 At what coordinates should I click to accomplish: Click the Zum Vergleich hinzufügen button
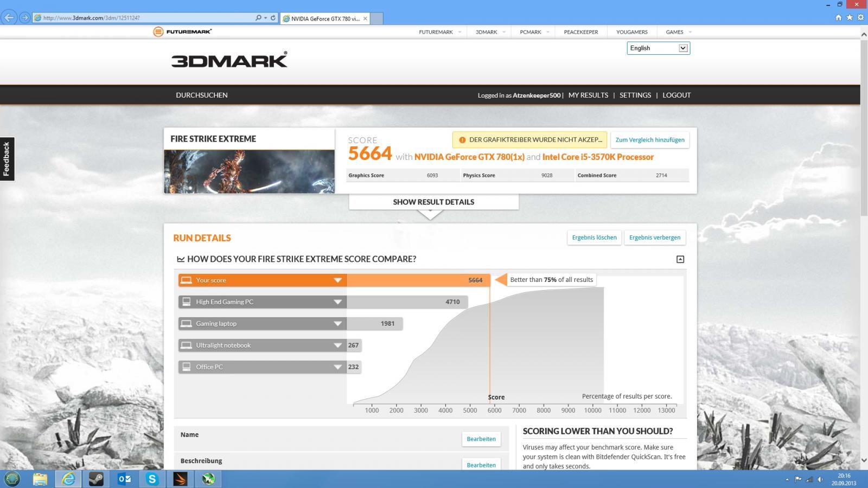click(650, 140)
